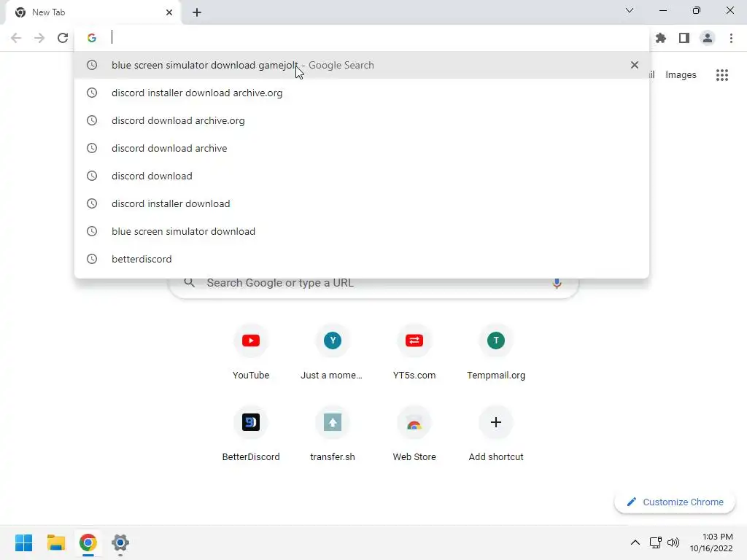Open the Web Store shortcut

click(x=414, y=435)
